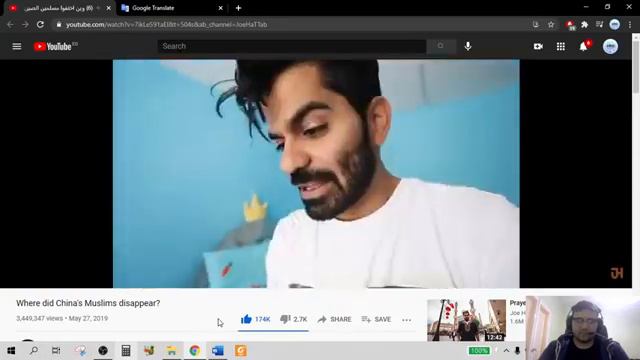Viewport: 640px width, 360px height.
Task: Go back with the browser back arrow
Action: (x=10, y=24)
